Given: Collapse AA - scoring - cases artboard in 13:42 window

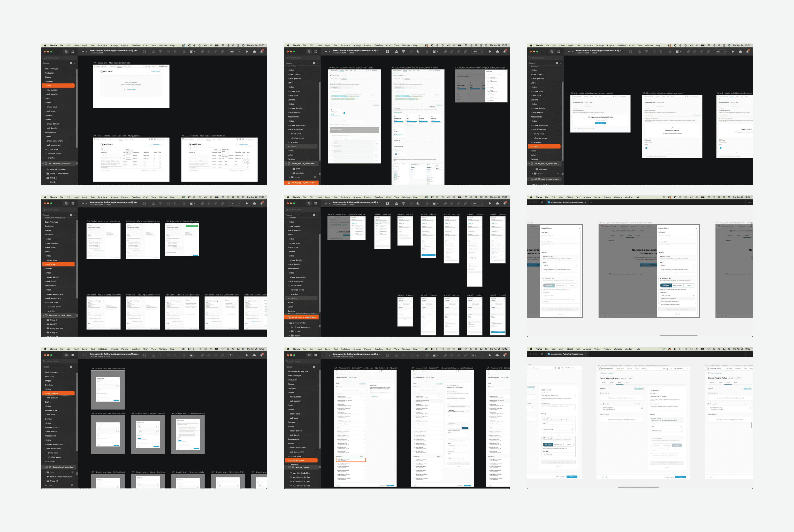Looking at the screenshot, I should [286, 467].
